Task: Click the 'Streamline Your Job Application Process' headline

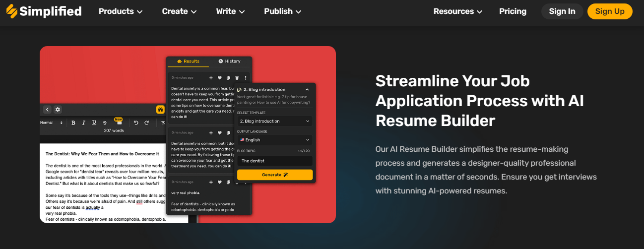Action: (x=479, y=101)
